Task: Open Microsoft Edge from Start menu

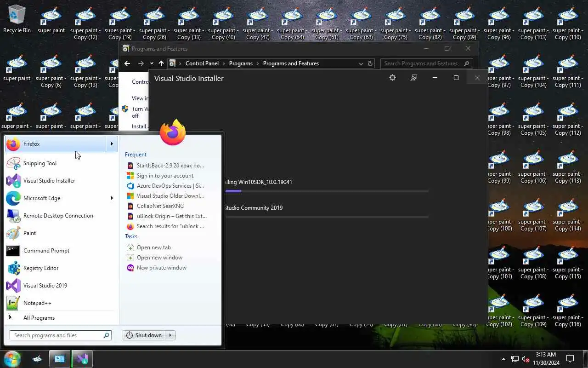Action: point(56,198)
